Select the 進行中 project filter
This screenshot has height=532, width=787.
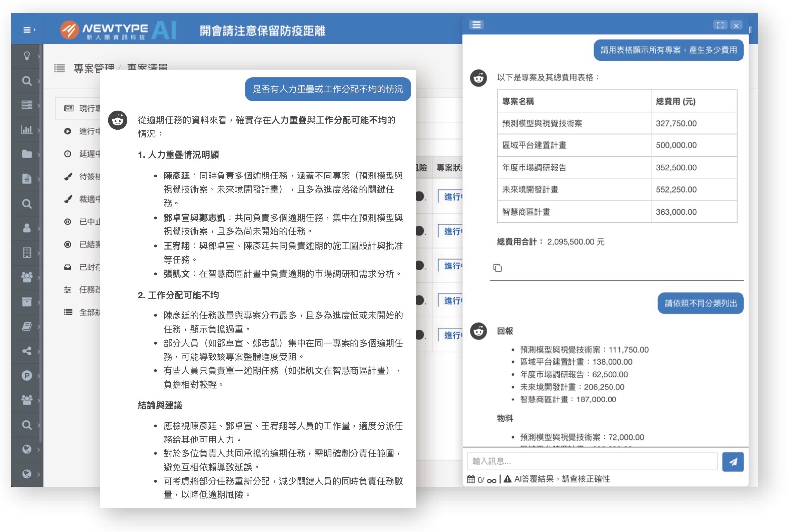(89, 132)
